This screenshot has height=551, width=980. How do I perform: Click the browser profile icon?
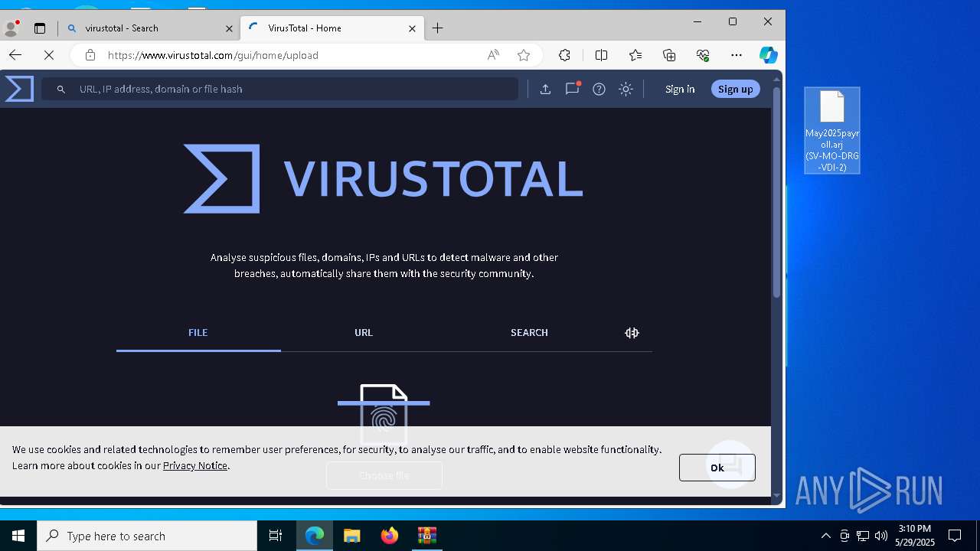point(11,28)
